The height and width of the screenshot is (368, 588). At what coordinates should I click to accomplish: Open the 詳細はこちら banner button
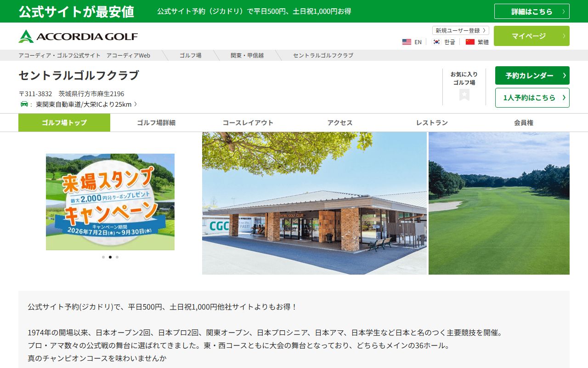[x=532, y=11]
